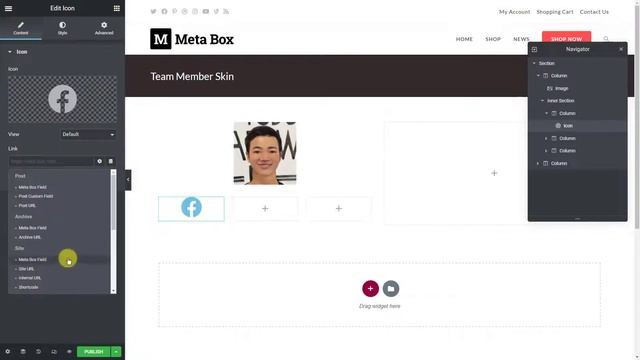Click the Add Template folder button
The height and width of the screenshot is (360, 640).
391,289
